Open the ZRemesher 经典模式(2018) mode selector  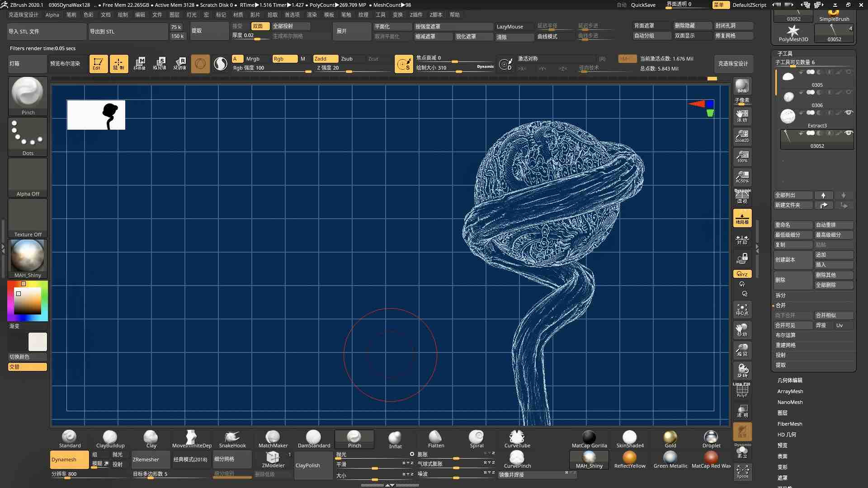tap(191, 459)
